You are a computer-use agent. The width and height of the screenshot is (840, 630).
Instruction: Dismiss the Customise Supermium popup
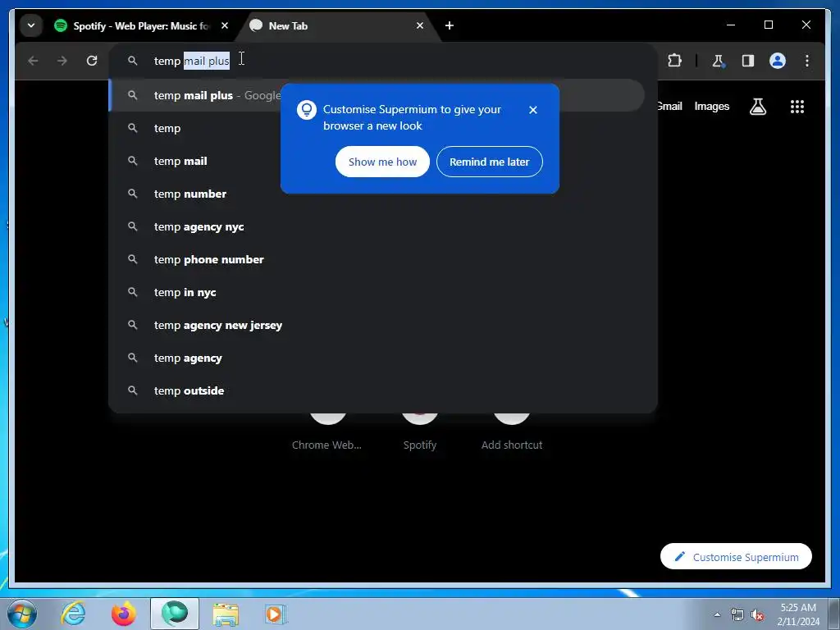click(532, 110)
